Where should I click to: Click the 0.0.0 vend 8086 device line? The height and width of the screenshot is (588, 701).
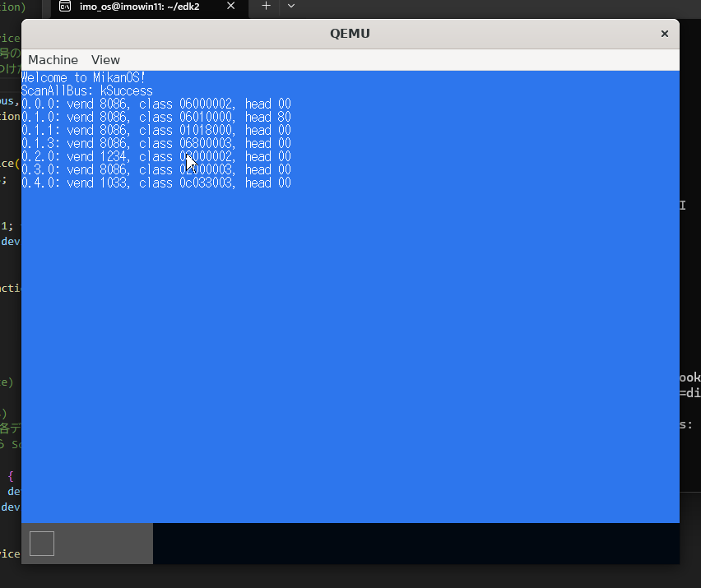[156, 104]
